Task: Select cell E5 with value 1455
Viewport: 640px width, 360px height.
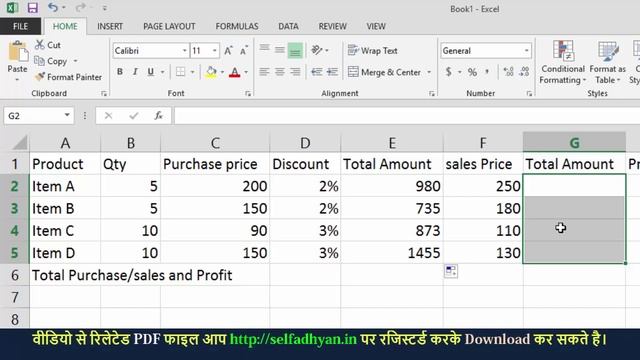Action: (x=391, y=253)
